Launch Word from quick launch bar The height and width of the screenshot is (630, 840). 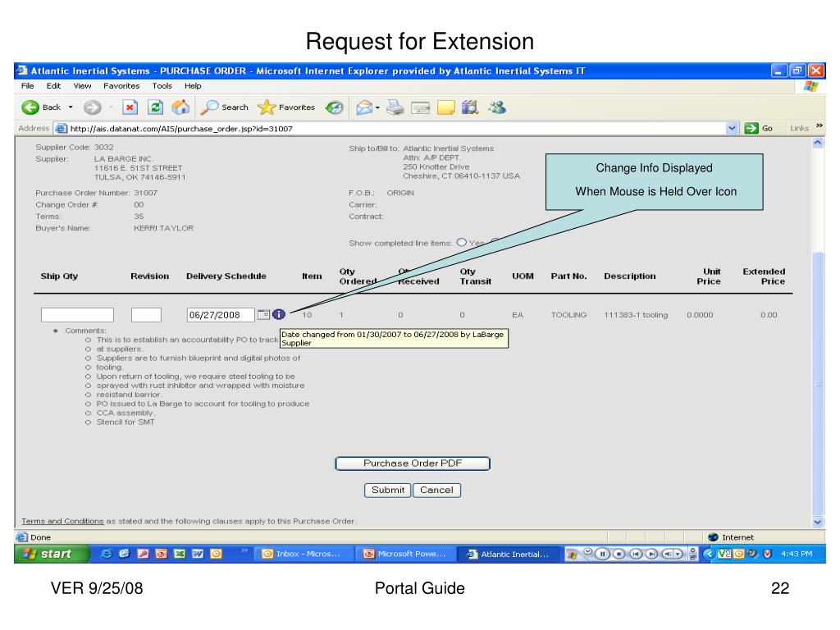coord(198,554)
